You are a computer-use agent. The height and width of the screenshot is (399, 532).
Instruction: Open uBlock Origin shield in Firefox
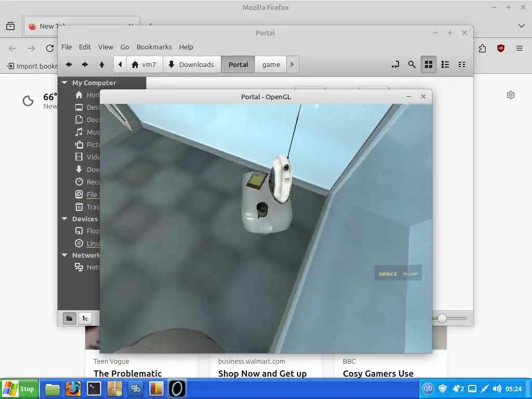point(501,48)
